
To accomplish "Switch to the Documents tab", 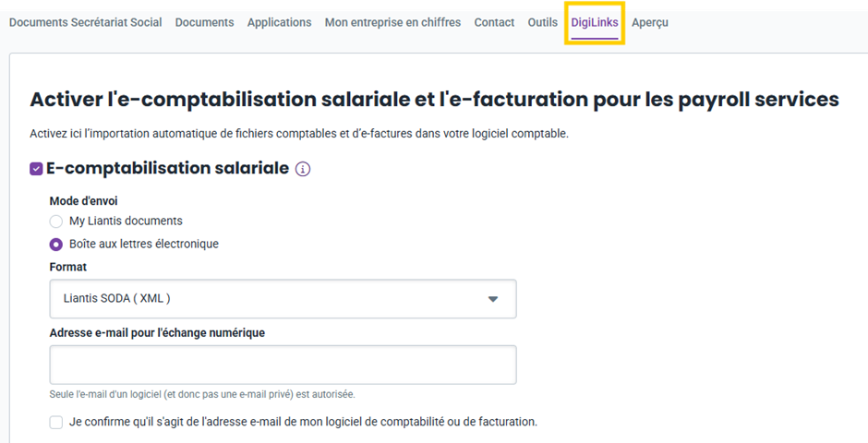I will (x=205, y=23).
